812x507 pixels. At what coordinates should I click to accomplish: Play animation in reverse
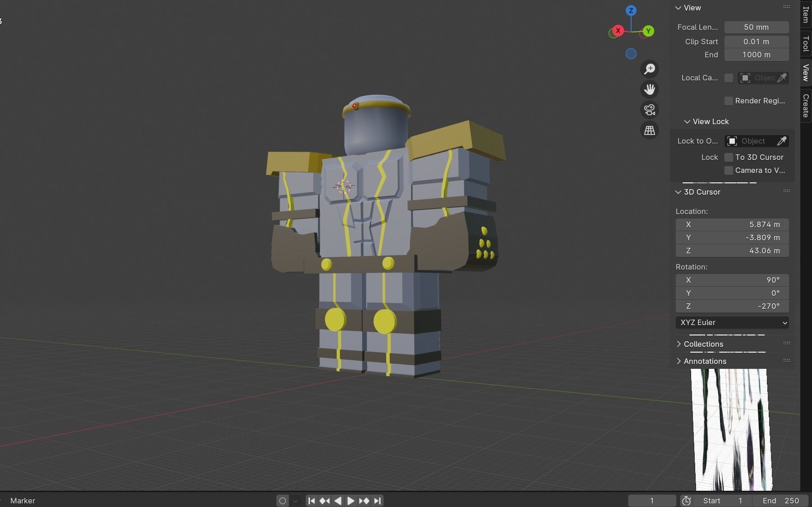[337, 501]
